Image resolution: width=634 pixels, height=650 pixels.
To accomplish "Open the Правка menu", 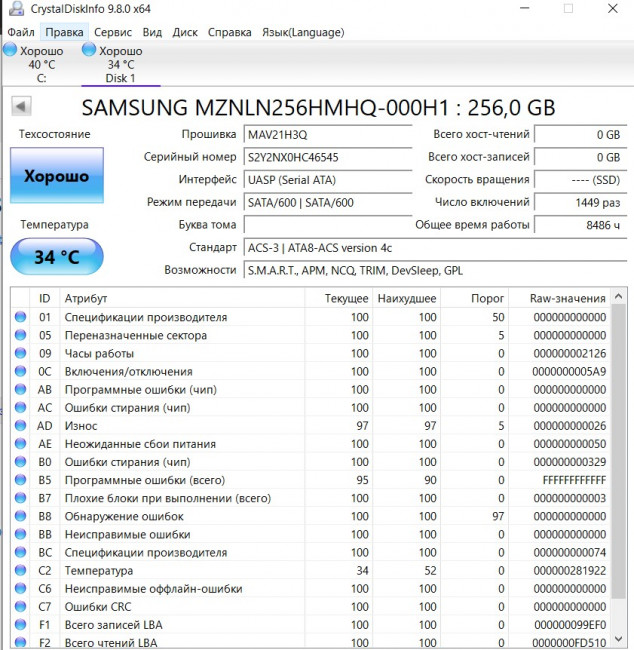I will coord(64,32).
